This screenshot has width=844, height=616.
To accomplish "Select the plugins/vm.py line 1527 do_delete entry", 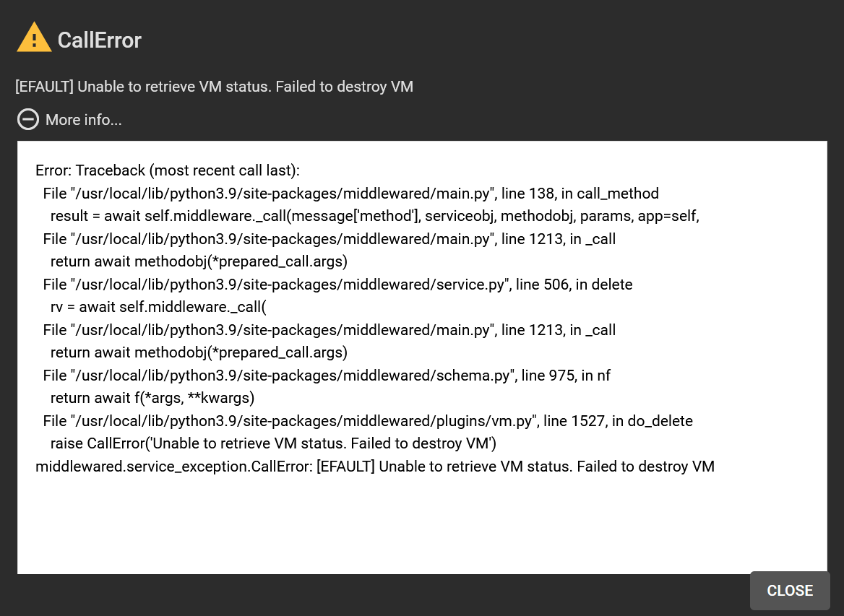I will tap(369, 421).
